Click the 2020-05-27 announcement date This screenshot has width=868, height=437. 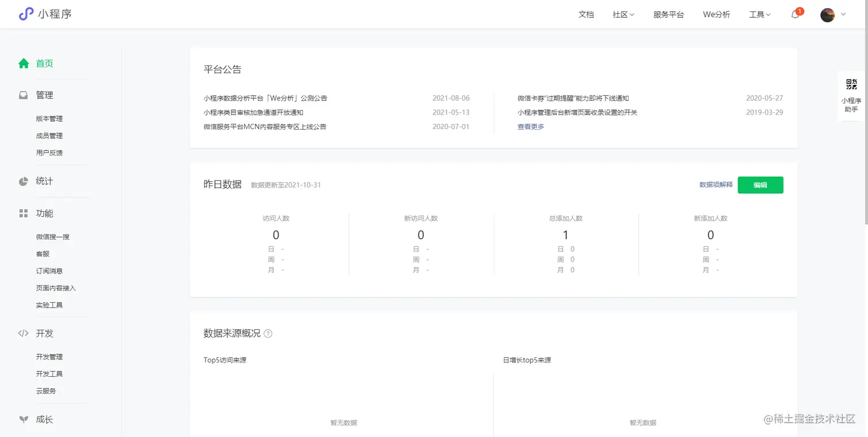pos(765,99)
